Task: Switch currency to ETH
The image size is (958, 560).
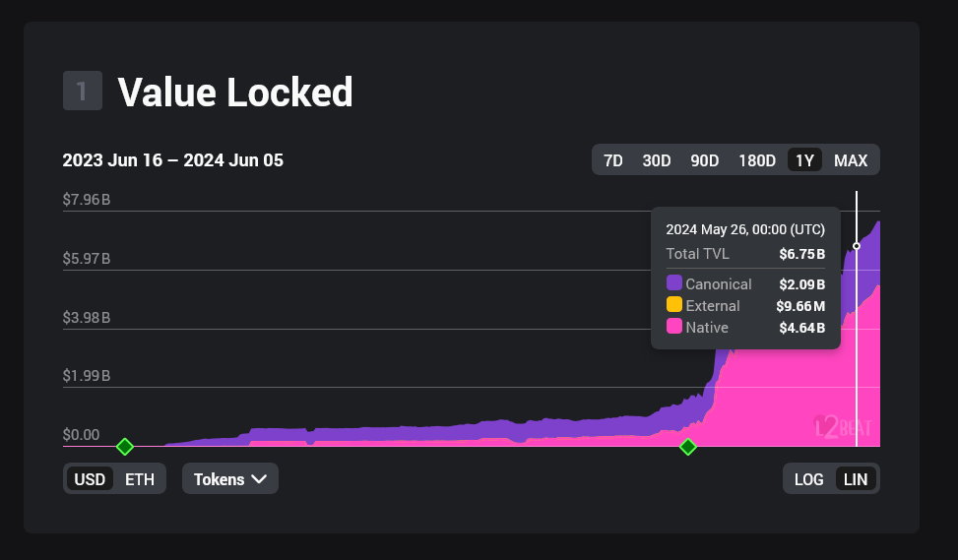Action: tap(139, 479)
